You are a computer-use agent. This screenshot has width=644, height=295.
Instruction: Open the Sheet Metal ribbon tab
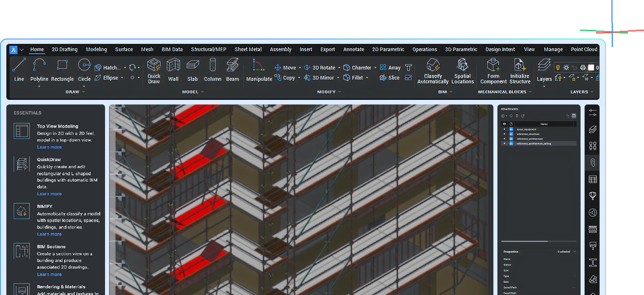click(248, 49)
